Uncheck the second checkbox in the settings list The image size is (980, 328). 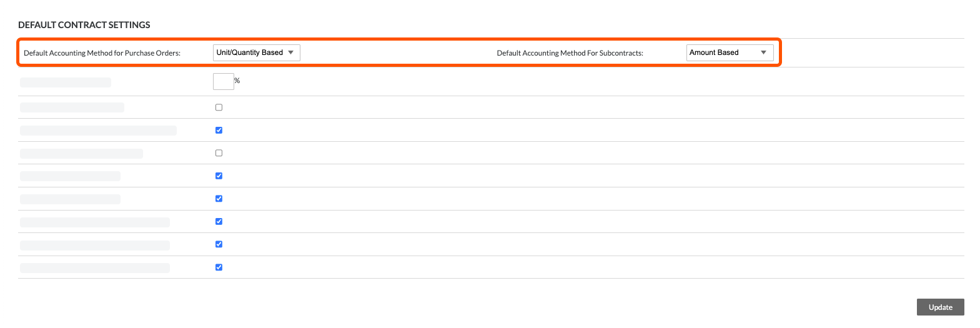tap(219, 130)
